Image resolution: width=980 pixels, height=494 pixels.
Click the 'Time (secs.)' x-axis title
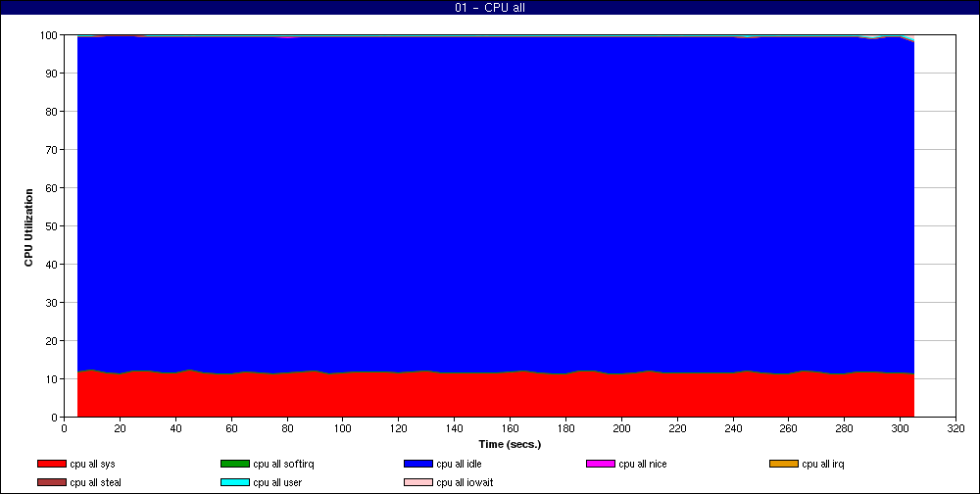[x=510, y=444]
